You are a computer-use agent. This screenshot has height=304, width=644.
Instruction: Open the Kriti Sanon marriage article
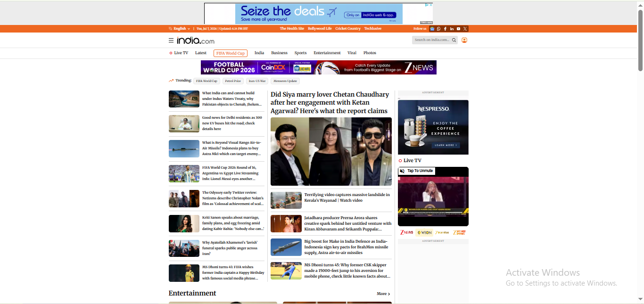pos(233,223)
